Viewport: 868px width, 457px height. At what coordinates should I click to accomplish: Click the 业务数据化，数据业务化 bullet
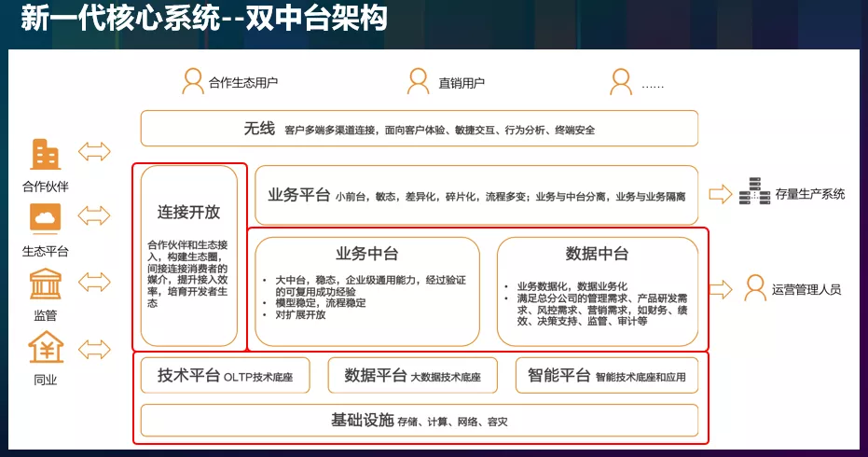pyautogui.click(x=572, y=286)
